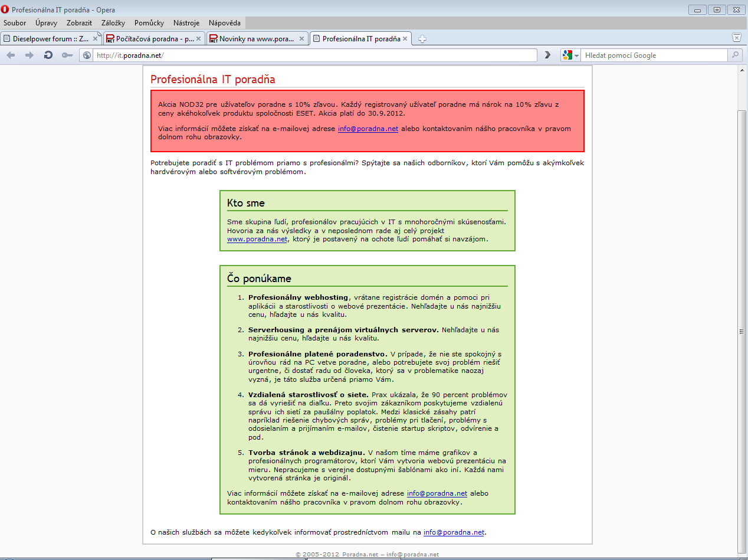Open the Nápověda menu
The width and height of the screenshot is (748, 560).
coord(224,23)
